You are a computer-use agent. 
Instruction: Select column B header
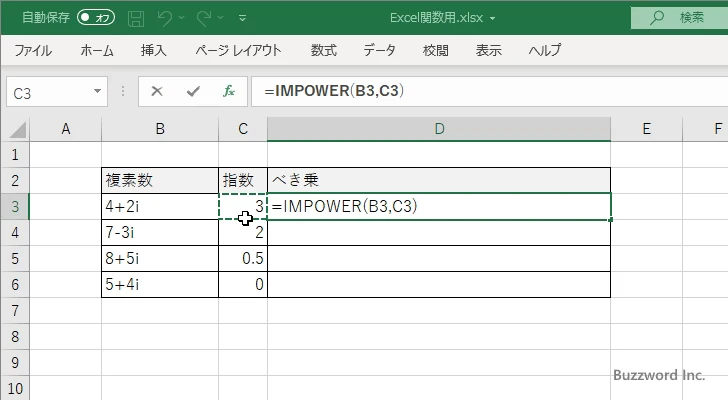[x=160, y=129]
